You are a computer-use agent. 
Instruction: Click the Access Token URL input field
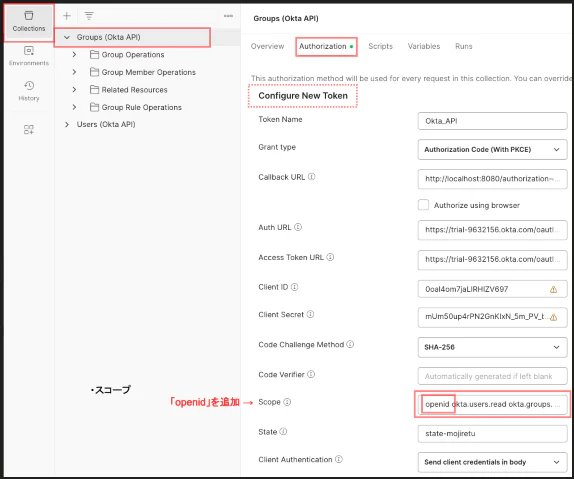pyautogui.click(x=492, y=259)
